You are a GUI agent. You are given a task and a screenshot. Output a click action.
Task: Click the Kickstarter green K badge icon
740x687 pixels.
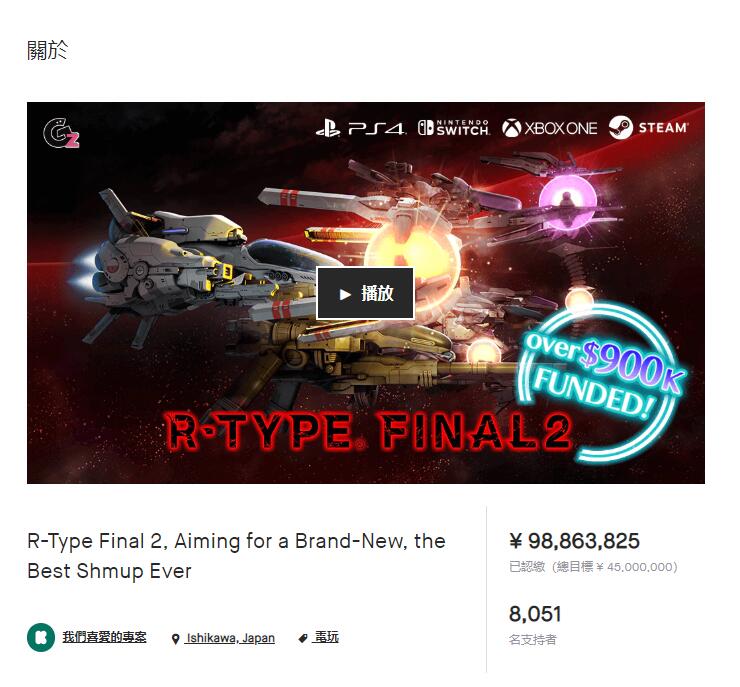click(x=41, y=637)
